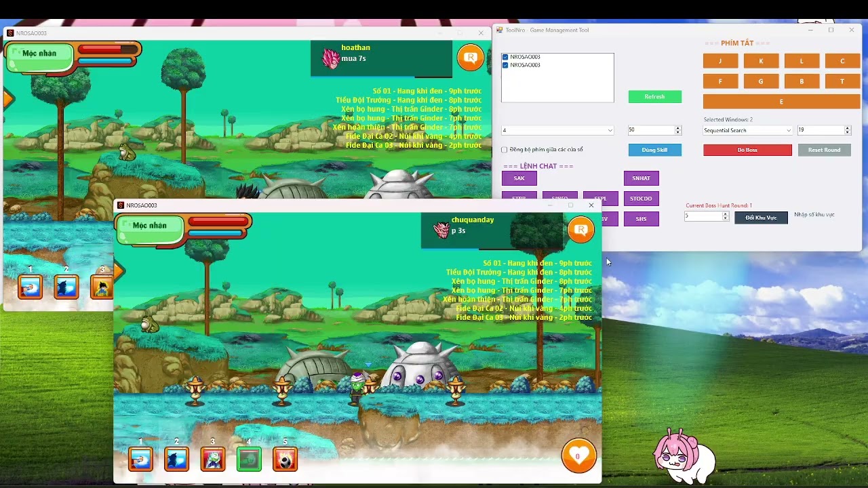
Task: Enable Đồng bộ phím giữa các cửa sổ
Action: [504, 150]
